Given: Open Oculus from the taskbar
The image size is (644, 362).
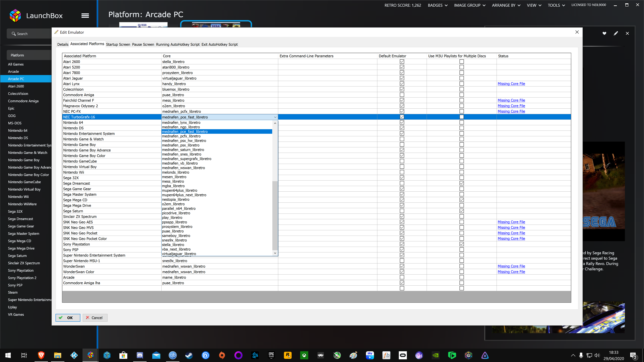Looking at the screenshot, I should (x=403, y=355).
